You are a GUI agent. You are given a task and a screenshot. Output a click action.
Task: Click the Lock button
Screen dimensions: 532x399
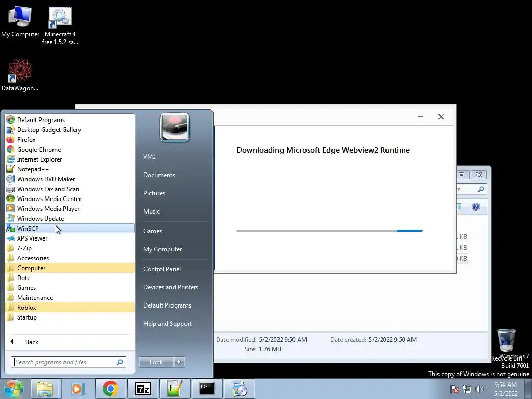(x=156, y=362)
